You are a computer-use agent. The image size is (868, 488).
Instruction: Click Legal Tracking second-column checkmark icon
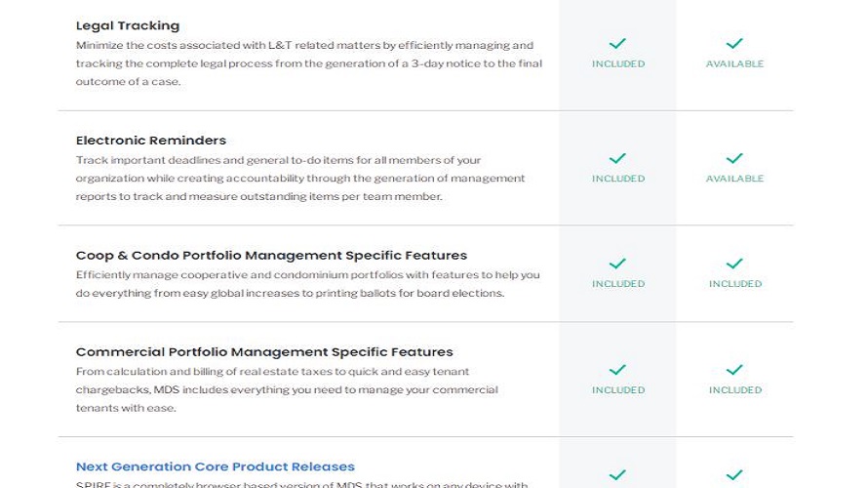[734, 43]
